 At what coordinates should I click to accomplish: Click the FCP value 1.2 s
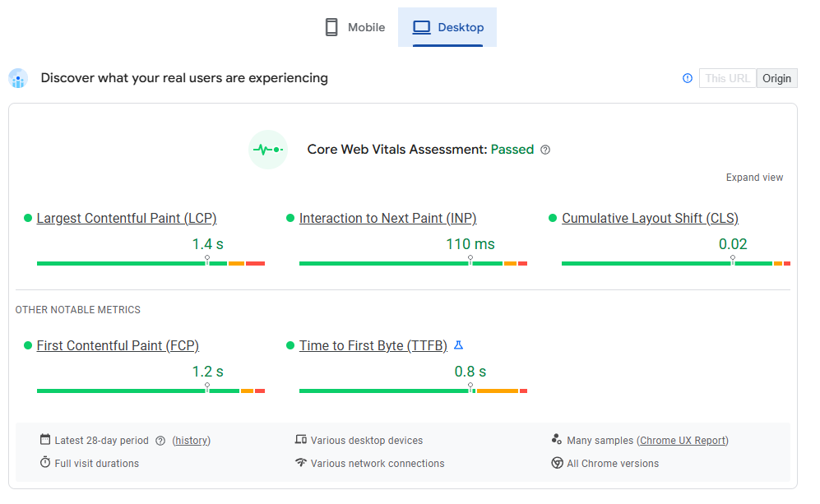(207, 372)
